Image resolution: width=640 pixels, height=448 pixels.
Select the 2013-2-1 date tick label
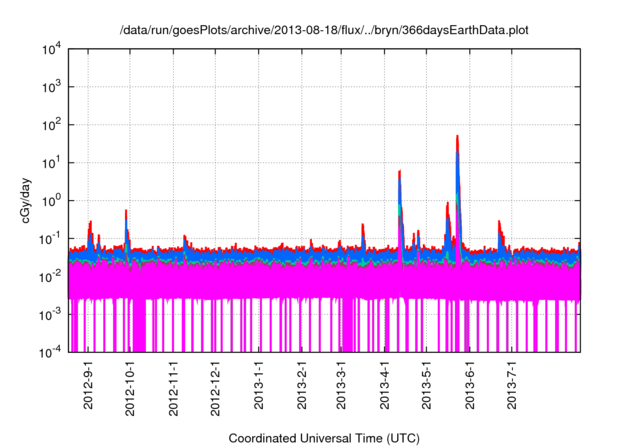pos(301,387)
